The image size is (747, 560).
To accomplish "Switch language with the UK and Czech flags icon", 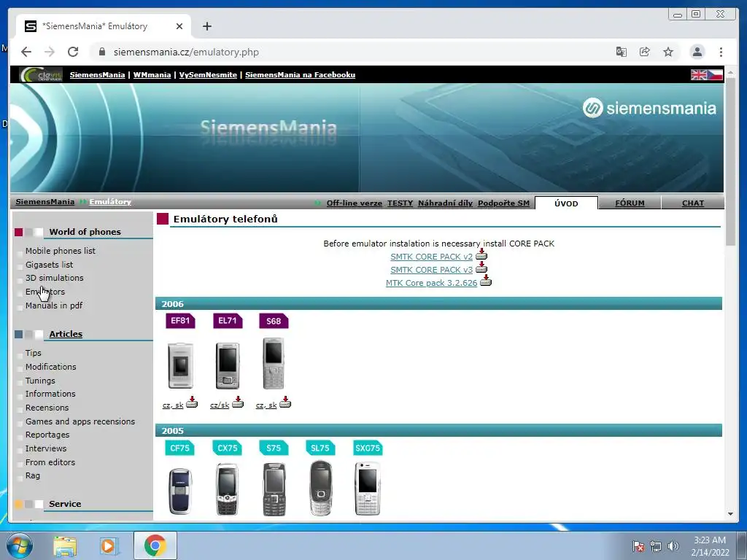I will pyautogui.click(x=707, y=75).
